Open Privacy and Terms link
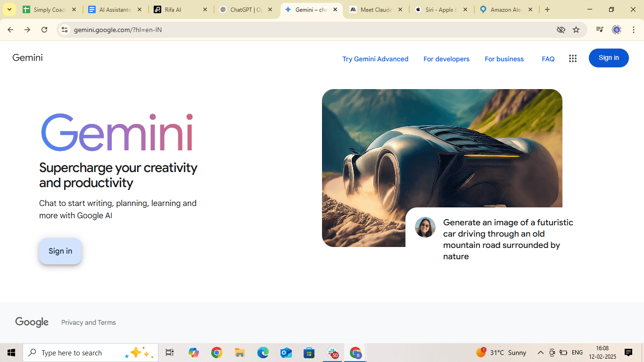The width and height of the screenshot is (644, 362). pyautogui.click(x=89, y=322)
